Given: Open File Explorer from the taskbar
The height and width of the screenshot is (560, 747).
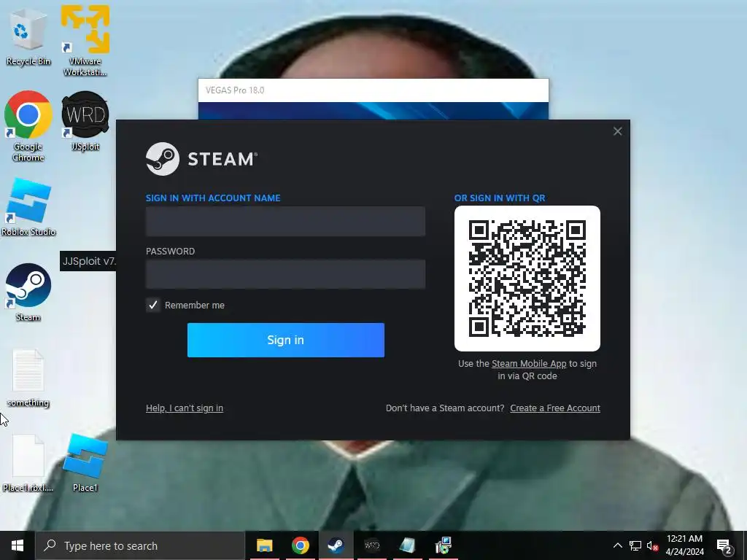Looking at the screenshot, I should tap(264, 545).
